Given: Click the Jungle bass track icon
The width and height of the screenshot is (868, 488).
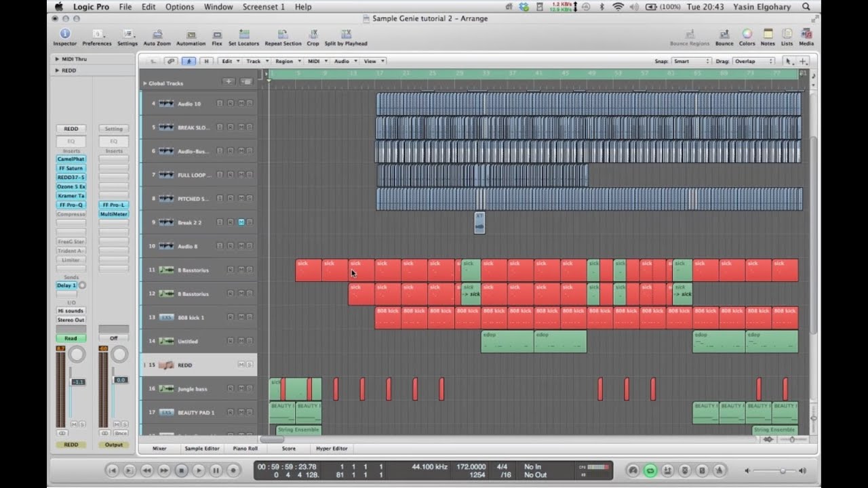Looking at the screenshot, I should coord(165,388).
